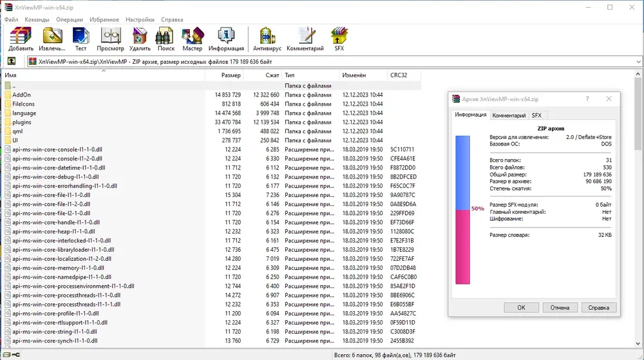
Task: Click the disk icon in status bar
Action: (x=6, y=355)
